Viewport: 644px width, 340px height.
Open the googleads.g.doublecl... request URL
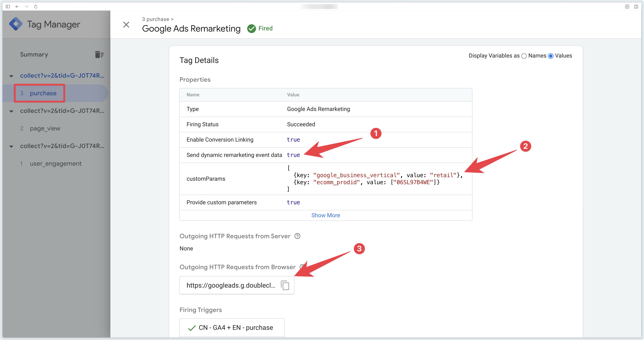(231, 285)
